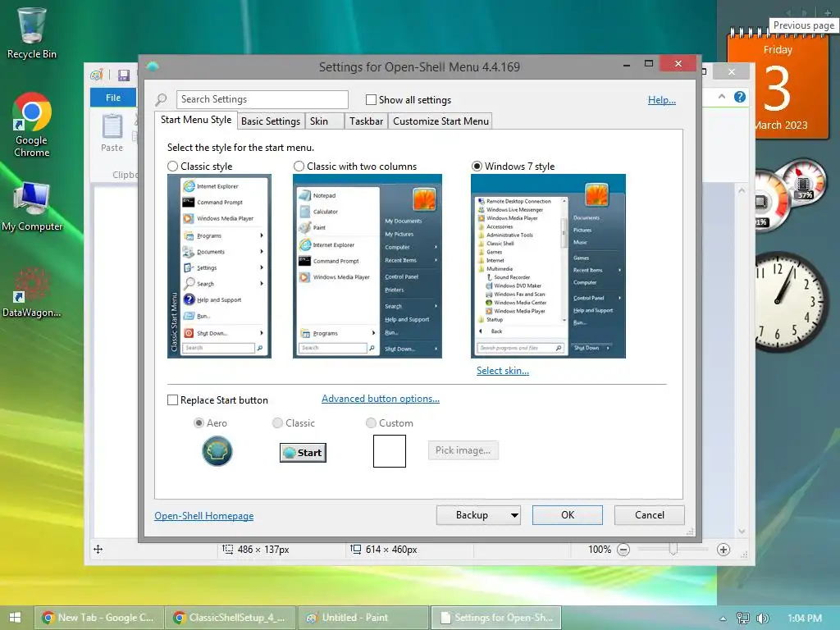Click the Paint app icon in title bar
The height and width of the screenshot is (630, 840).
(97, 75)
